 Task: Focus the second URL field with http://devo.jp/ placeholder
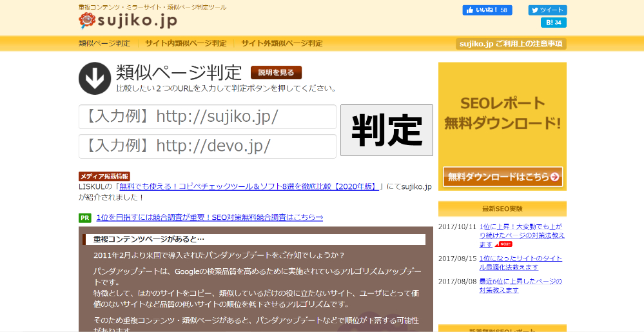pos(208,146)
